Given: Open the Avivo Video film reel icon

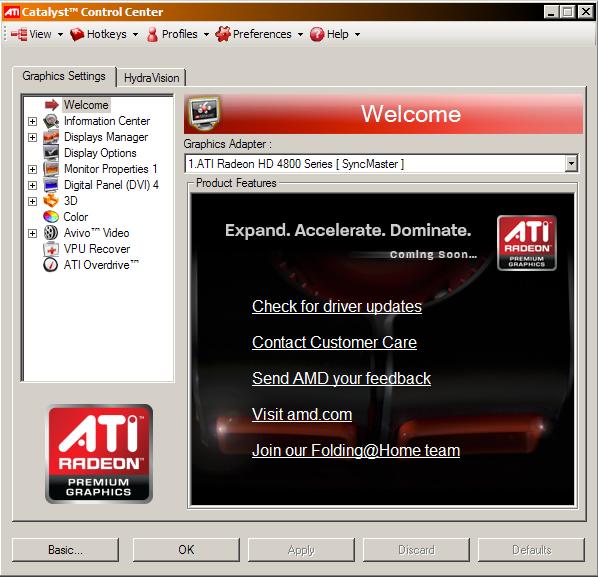Looking at the screenshot, I should (51, 233).
